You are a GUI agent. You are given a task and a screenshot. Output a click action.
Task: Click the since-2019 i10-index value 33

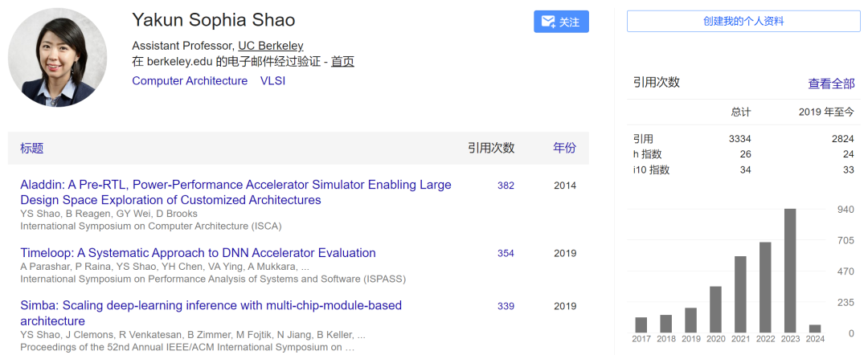tap(849, 169)
